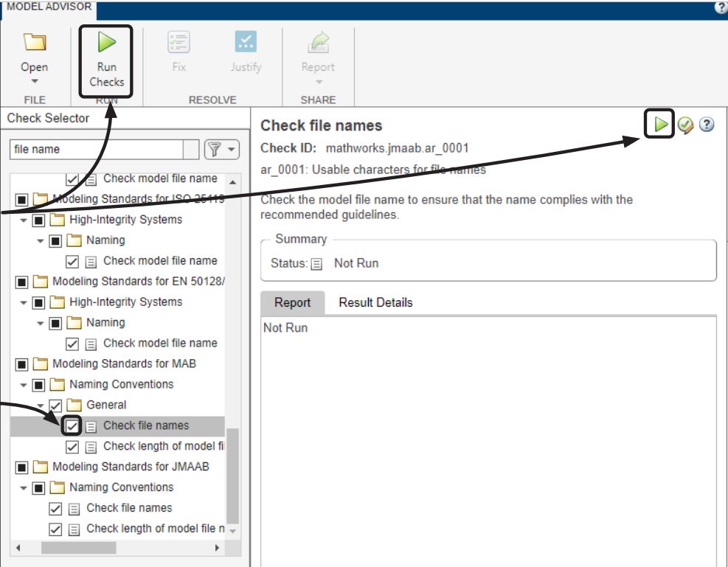Click the Open folder icon
The width and height of the screenshot is (728, 567).
click(34, 44)
